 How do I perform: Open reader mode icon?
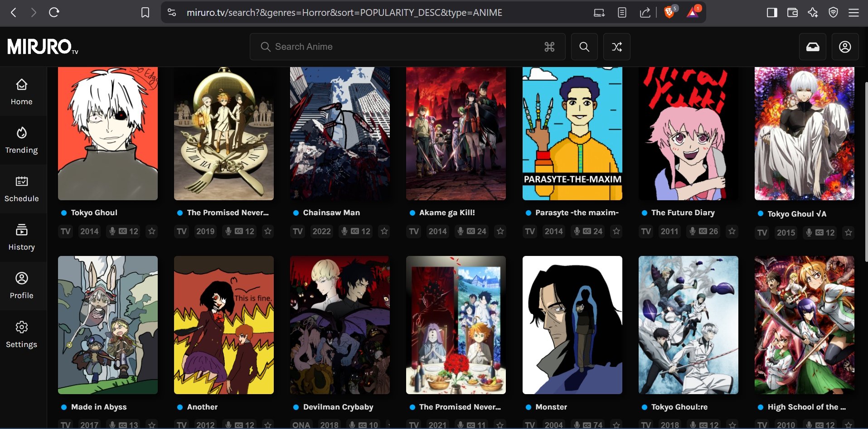622,13
